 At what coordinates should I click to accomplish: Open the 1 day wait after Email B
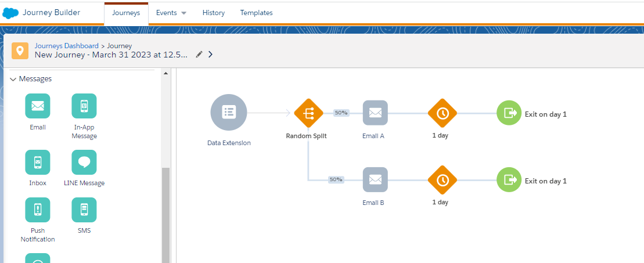(x=442, y=181)
